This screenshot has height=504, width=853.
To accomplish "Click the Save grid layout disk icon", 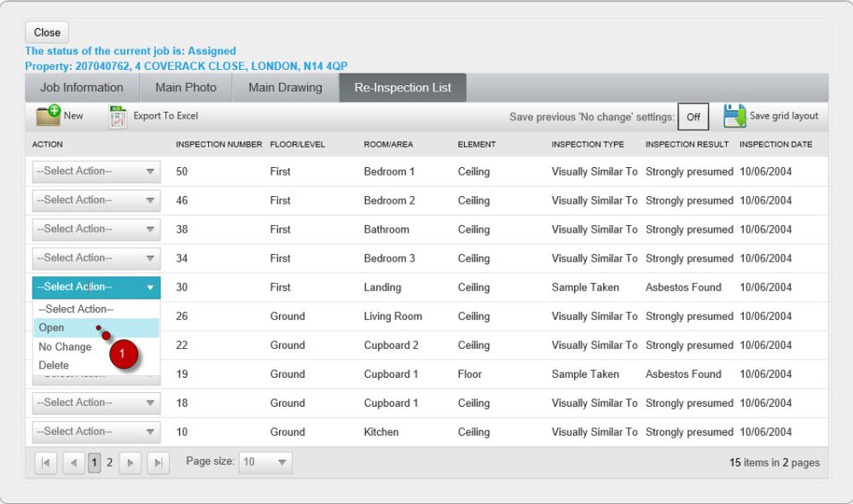I will 734,116.
